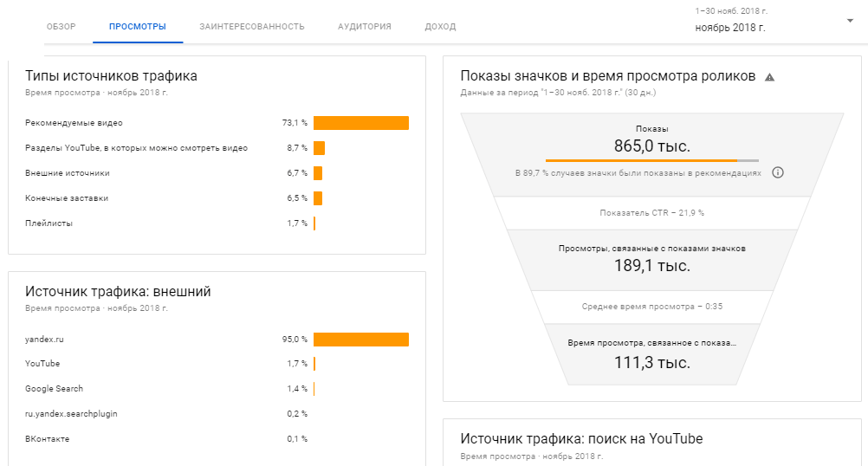Open the Аудитория tab
This screenshot has width=868, height=466.
point(364,27)
